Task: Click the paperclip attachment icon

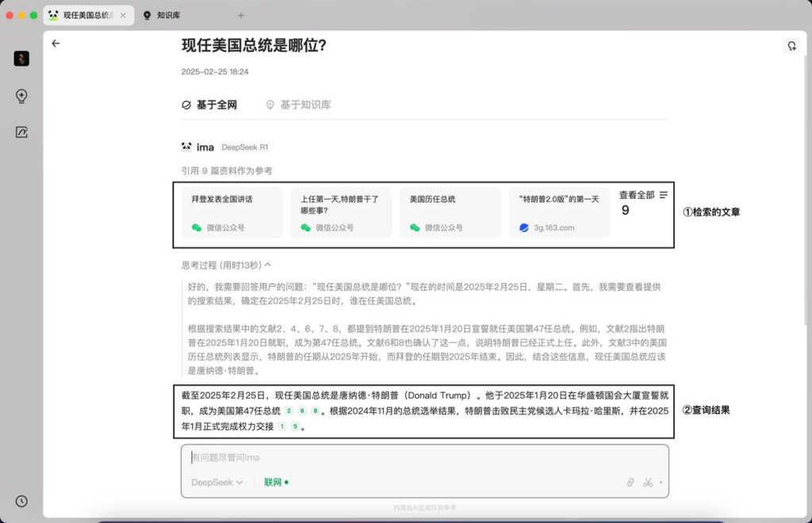Action: pos(630,482)
